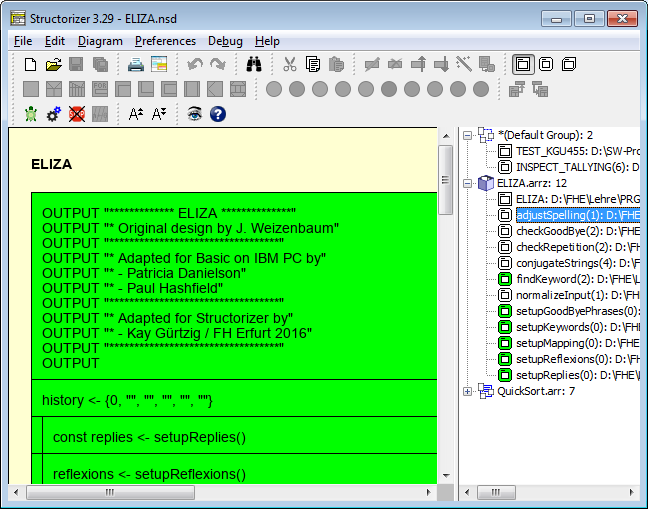This screenshot has width=648, height=509.
Task: Collapse the Default Group tree node
Action: (467, 136)
